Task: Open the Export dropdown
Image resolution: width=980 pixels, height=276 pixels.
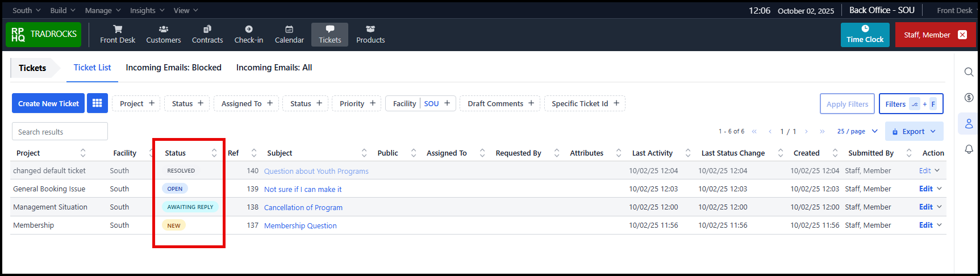Action: tap(914, 131)
